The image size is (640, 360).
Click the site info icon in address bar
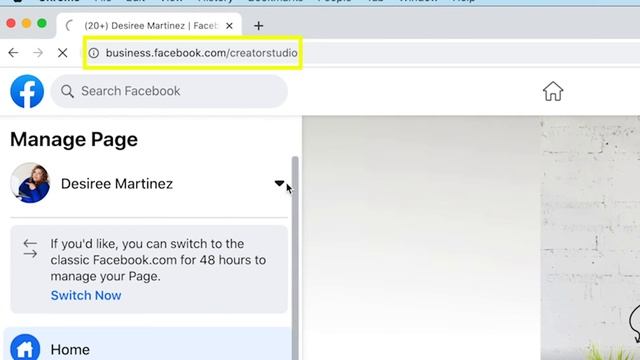(x=94, y=53)
